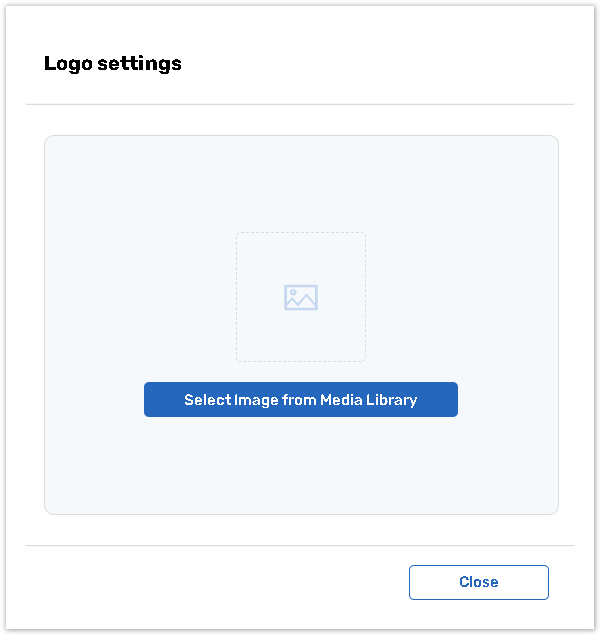
Task: Hit the blue Select Image button
Action: (x=301, y=399)
